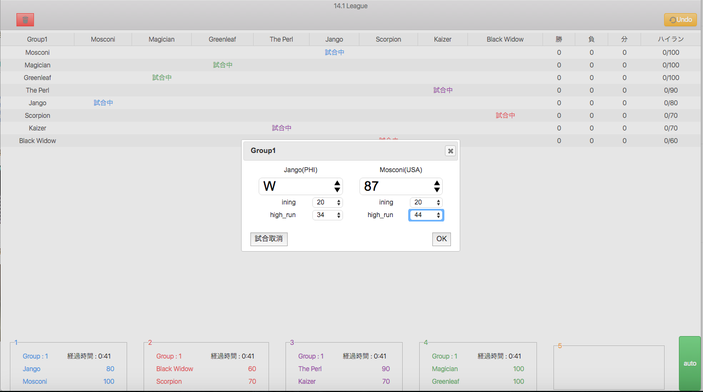Click the green auto button
This screenshot has height=392, width=703.
[690, 363]
